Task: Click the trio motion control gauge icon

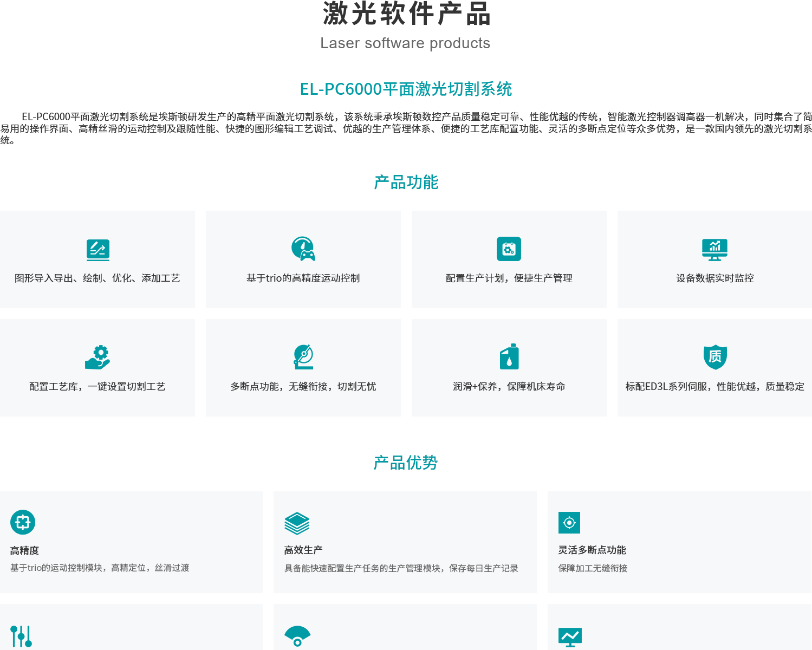Action: [x=303, y=249]
